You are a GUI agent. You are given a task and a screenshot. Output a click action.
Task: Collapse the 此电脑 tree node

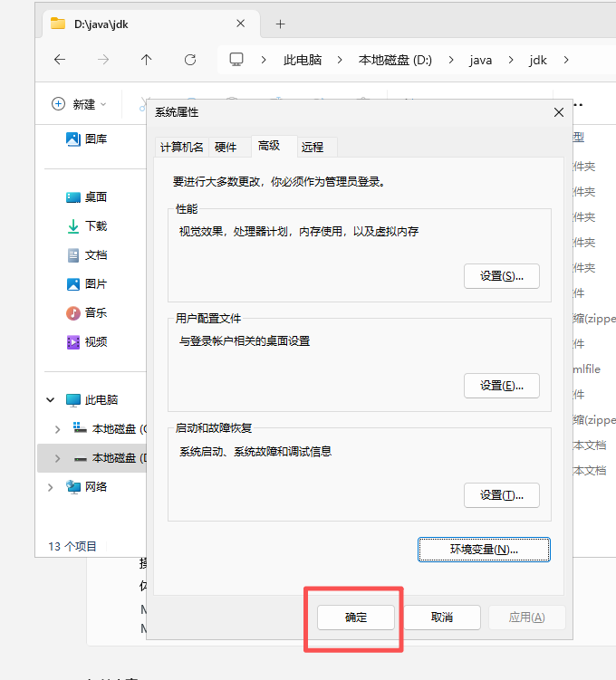51,400
